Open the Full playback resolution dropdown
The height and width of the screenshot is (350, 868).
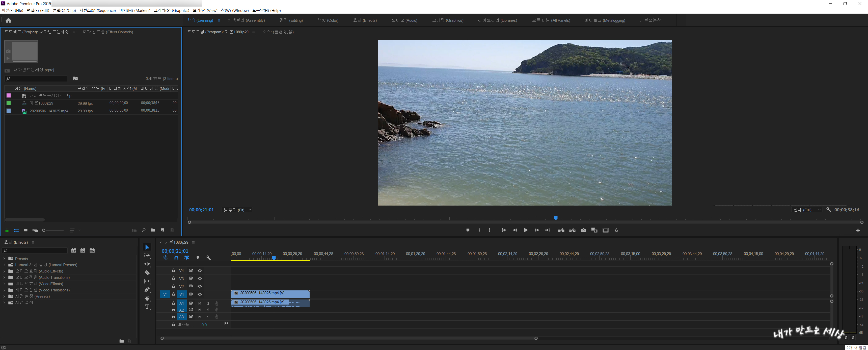point(807,210)
